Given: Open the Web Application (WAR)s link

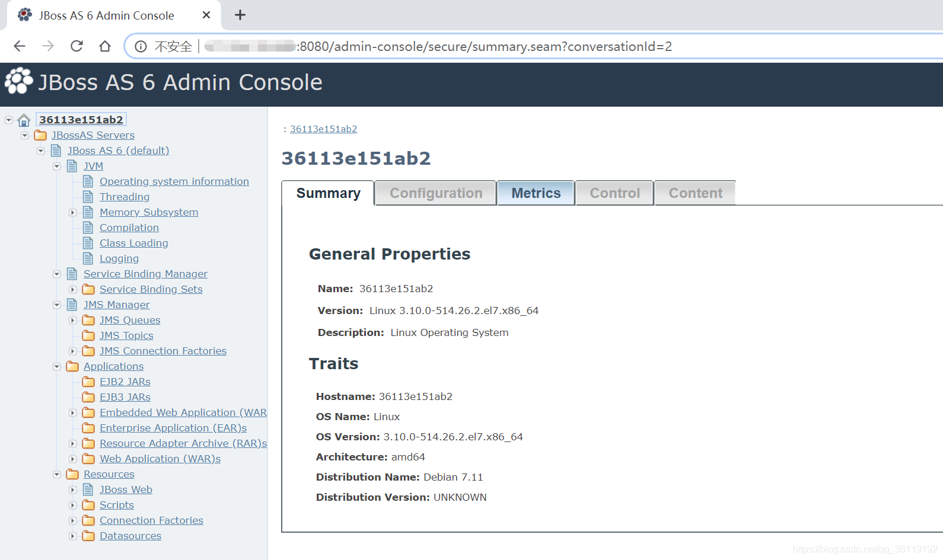Looking at the screenshot, I should pyautogui.click(x=160, y=459).
